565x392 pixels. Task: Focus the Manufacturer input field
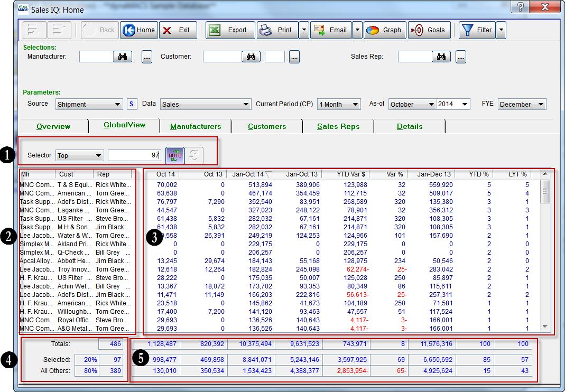(x=97, y=57)
